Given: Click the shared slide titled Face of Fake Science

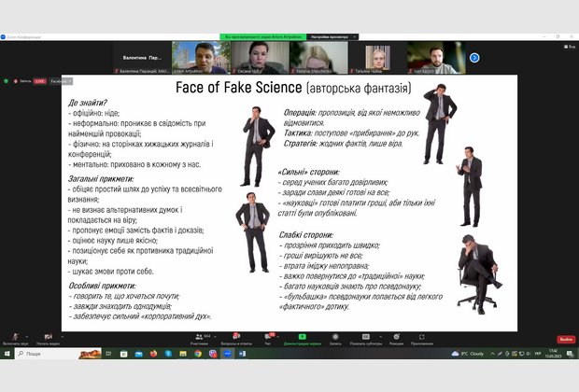Looking at the screenshot, I should click(289, 203).
